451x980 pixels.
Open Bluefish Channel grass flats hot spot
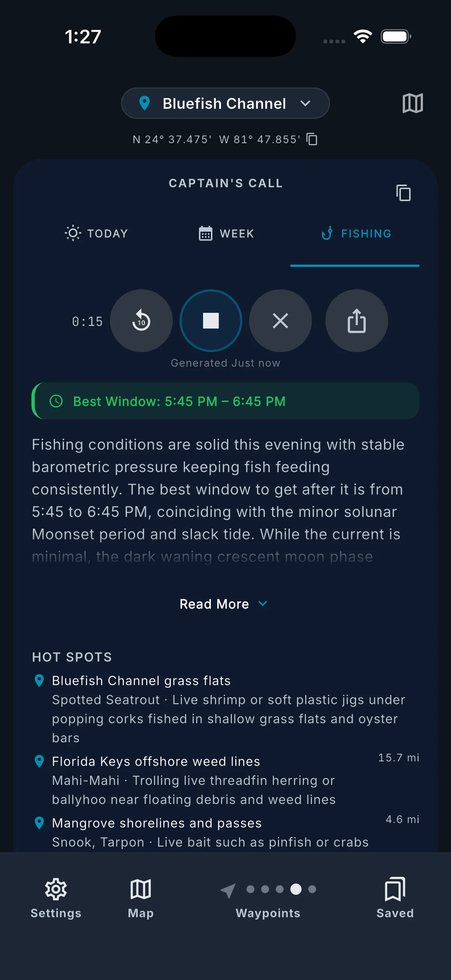[x=141, y=681]
